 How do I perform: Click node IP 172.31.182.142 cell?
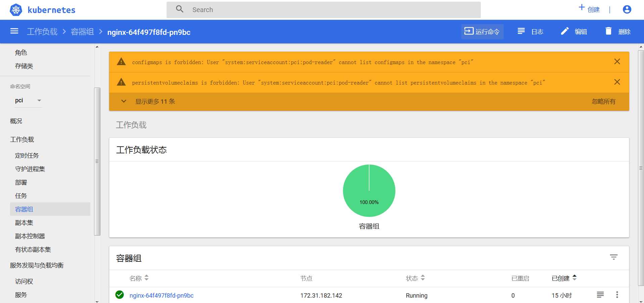pyautogui.click(x=321, y=296)
